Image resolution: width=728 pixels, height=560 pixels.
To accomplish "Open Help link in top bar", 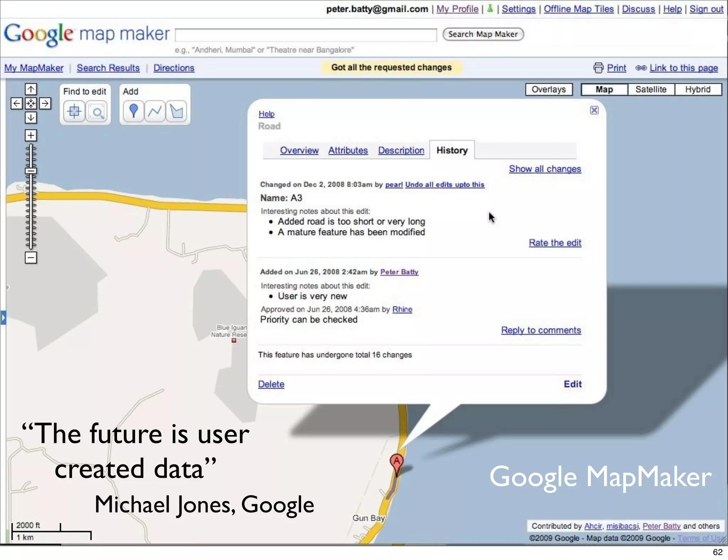I will pyautogui.click(x=673, y=9).
